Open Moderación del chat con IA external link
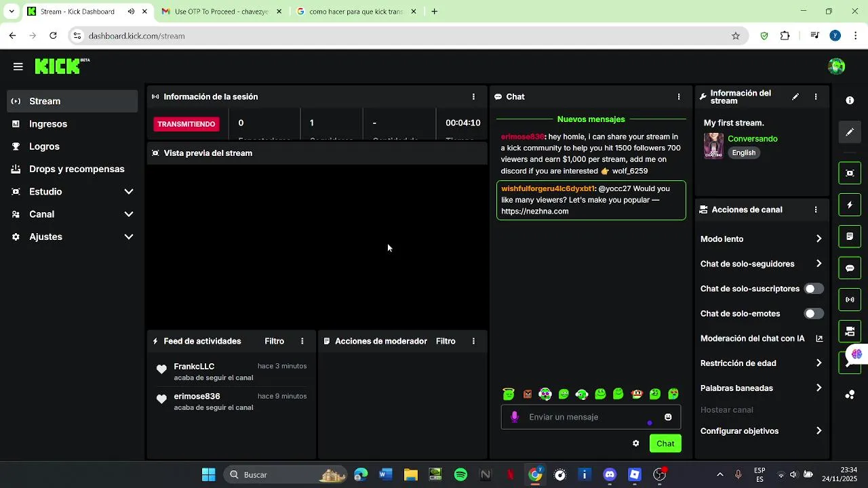This screenshot has height=488, width=868. pyautogui.click(x=819, y=339)
